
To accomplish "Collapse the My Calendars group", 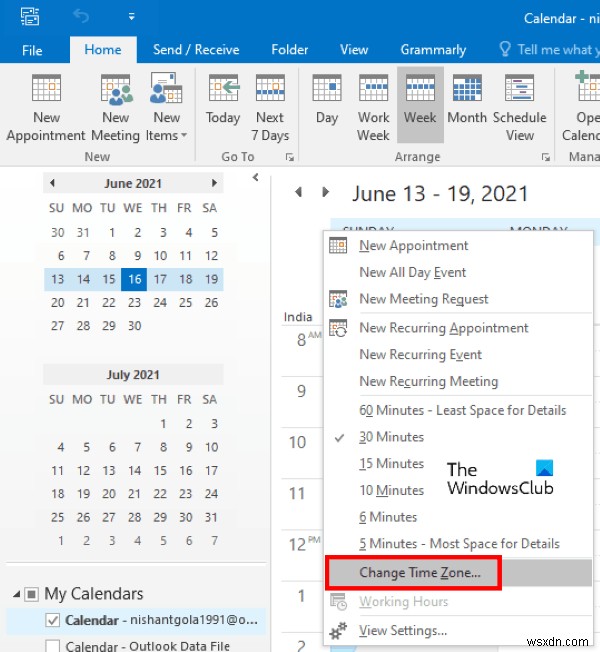I will tap(16, 595).
